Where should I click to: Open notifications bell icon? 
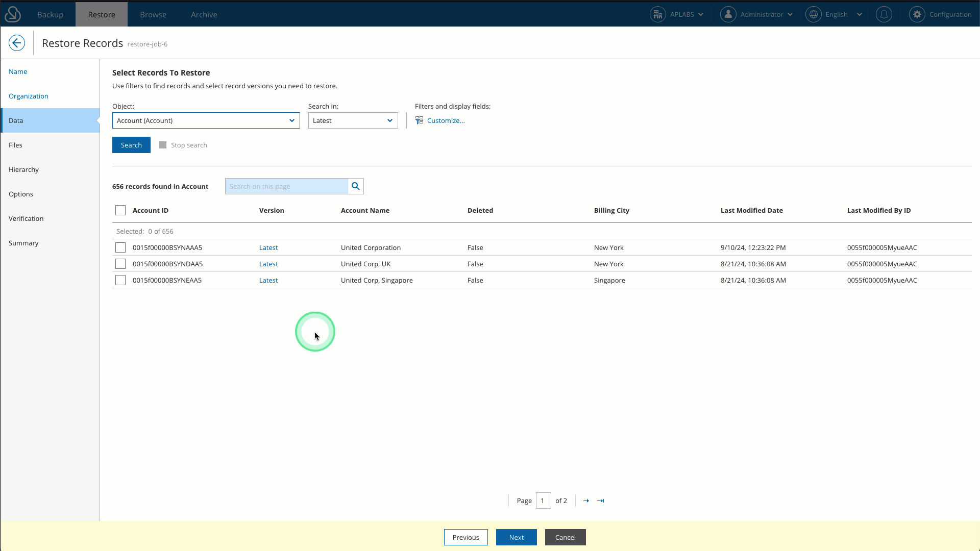pyautogui.click(x=884, y=14)
